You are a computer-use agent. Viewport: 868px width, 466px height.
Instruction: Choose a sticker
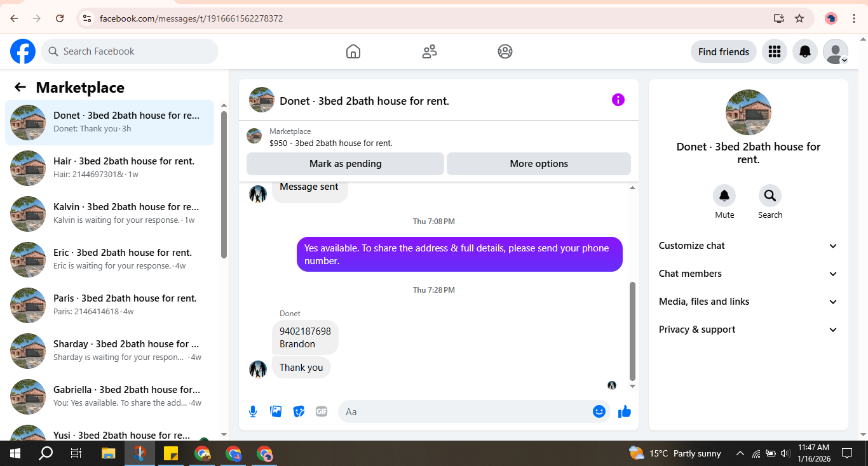point(299,411)
